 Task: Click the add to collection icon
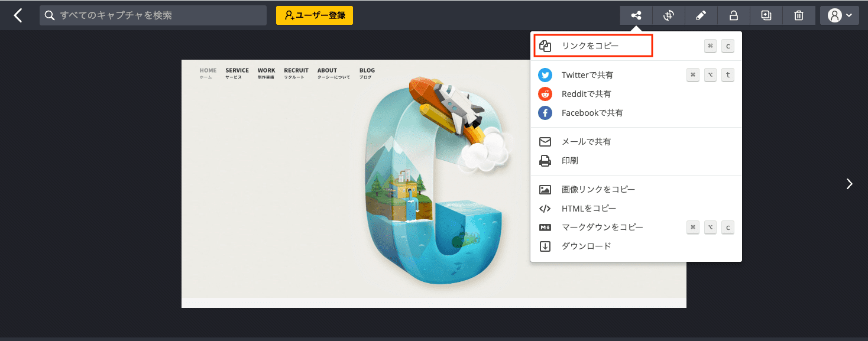coord(766,15)
